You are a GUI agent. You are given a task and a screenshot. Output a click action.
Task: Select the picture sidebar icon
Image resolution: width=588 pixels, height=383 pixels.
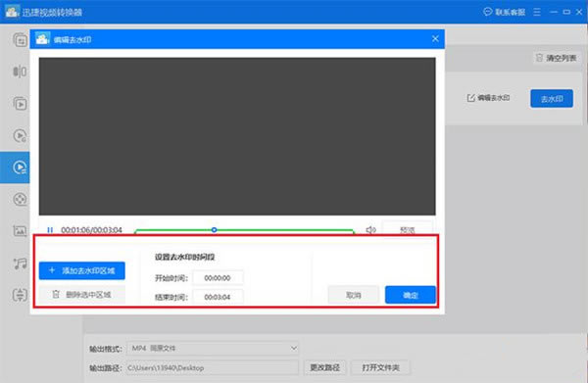pos(20,231)
